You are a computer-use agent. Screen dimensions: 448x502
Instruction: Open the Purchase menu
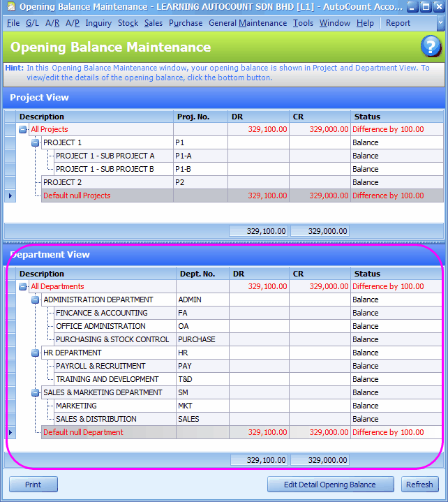tap(186, 23)
